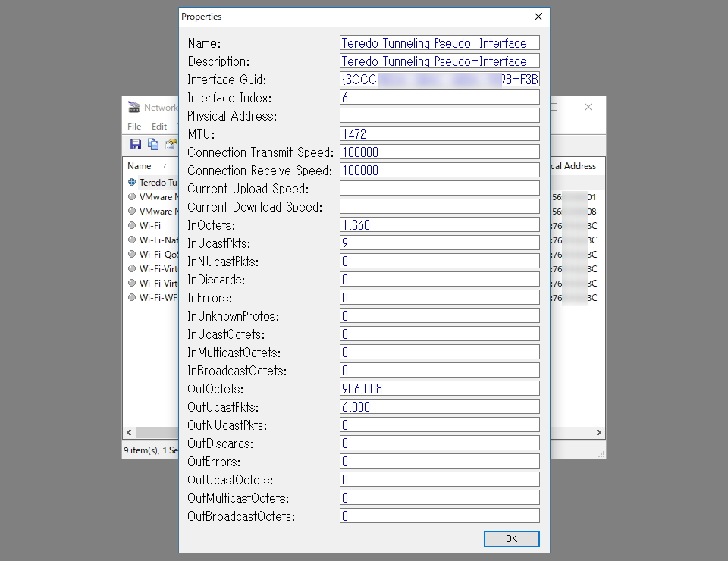728x561 pixels.
Task: Click OK button in Properties dialog
Action: (511, 539)
